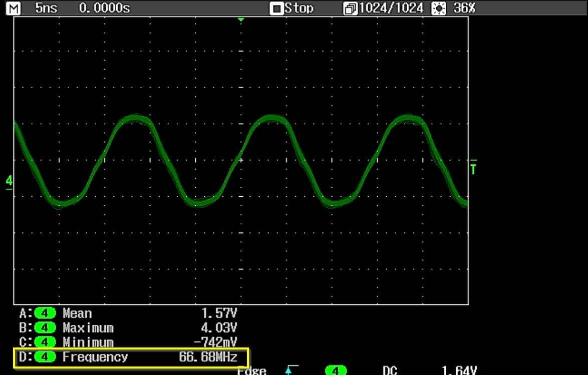The image size is (588, 375).
Task: Click the green trigger position triangle marker
Action: pos(241,20)
